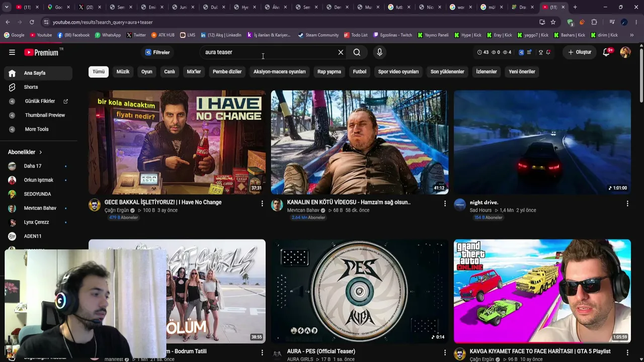Image resolution: width=644 pixels, height=362 pixels.
Task: Open options menu for 'KANALIN EN KÖTÜ VİDEOSU'
Action: point(445,203)
